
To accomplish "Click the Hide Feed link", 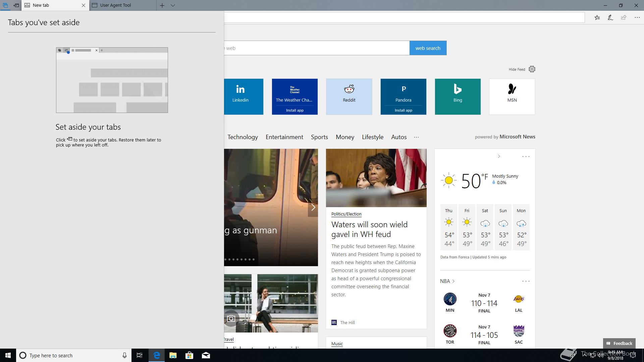I will [517, 69].
